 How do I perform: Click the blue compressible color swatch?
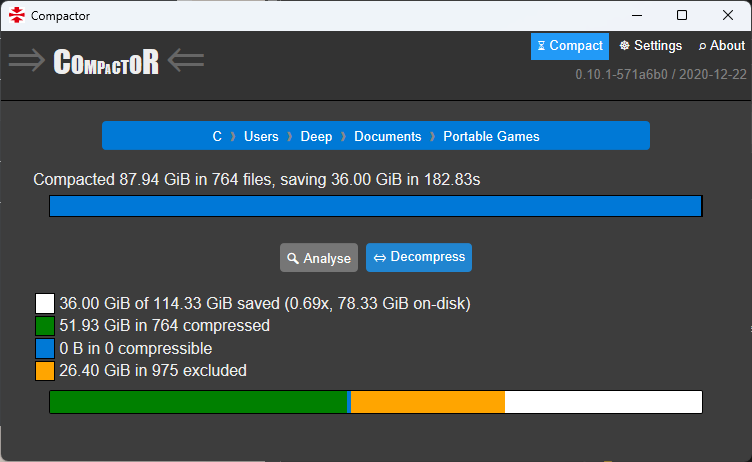(x=44, y=348)
